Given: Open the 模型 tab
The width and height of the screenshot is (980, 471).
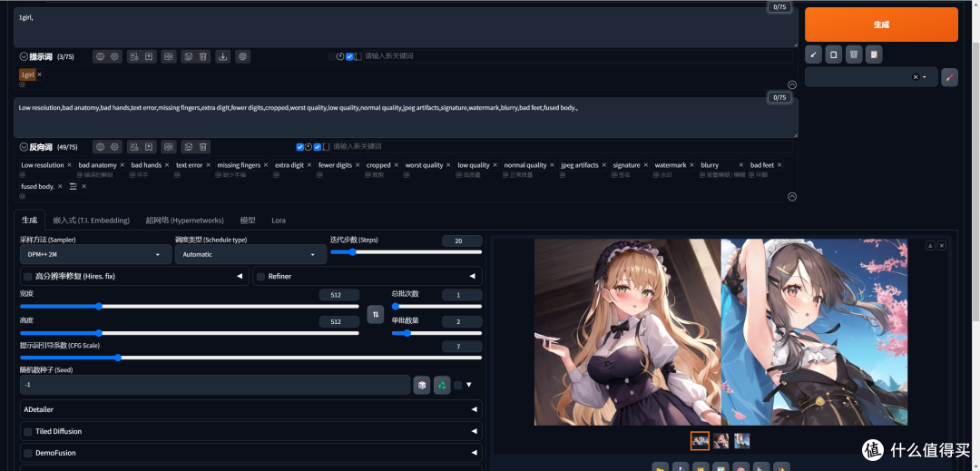Looking at the screenshot, I should pos(248,221).
